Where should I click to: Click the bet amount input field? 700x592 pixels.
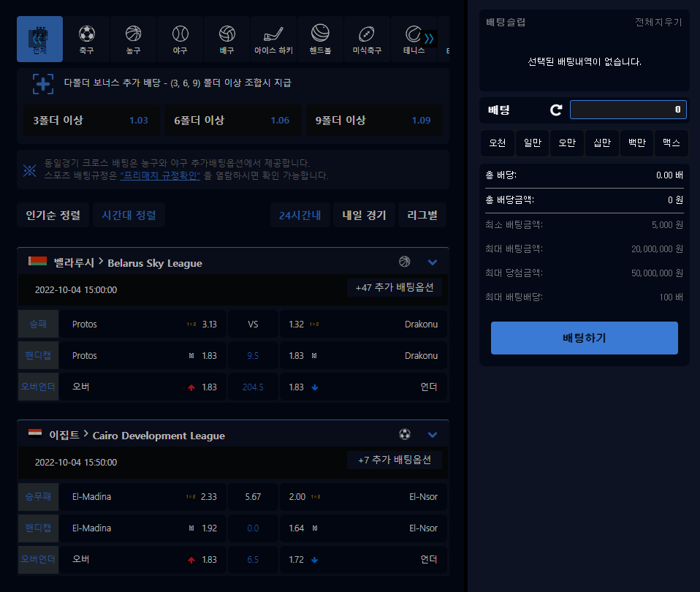(x=628, y=110)
